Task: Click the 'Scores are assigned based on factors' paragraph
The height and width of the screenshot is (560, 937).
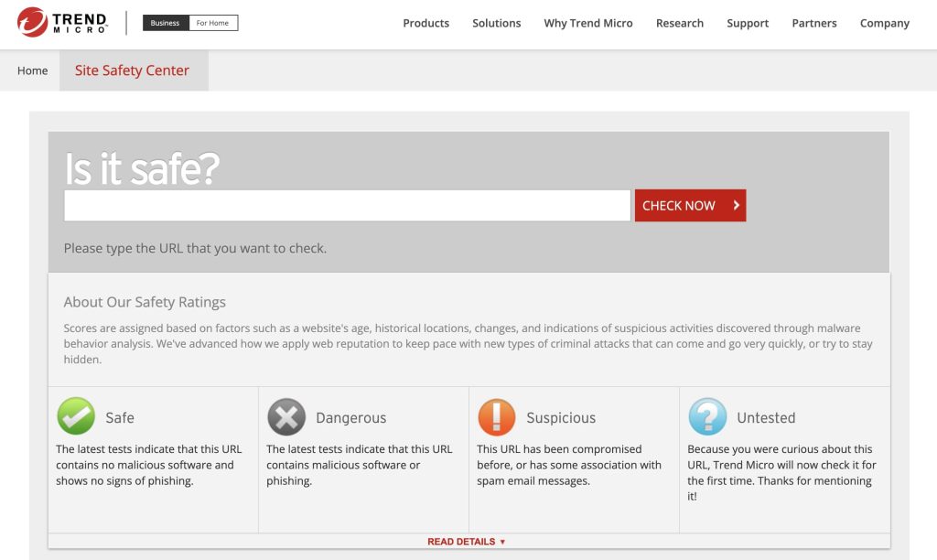Action: [468, 344]
